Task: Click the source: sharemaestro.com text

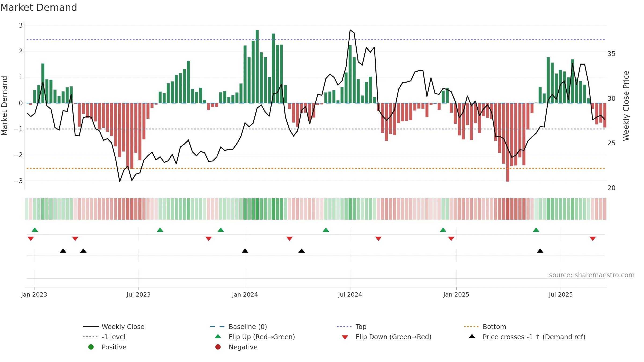Action: coord(592,275)
